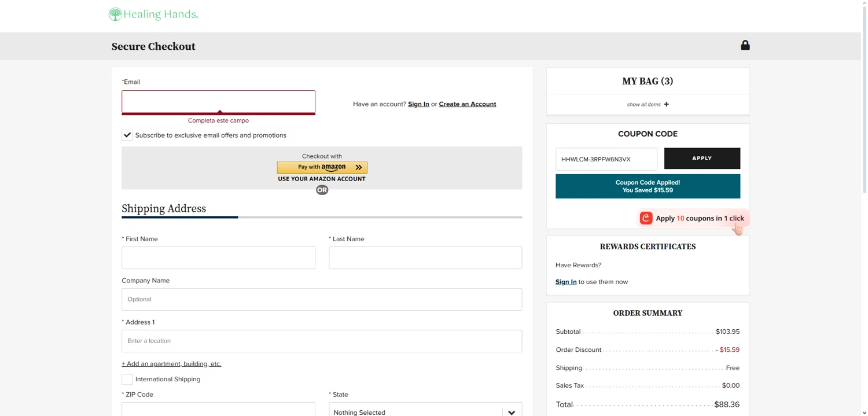Click the USE YOUR AMAZON ACCOUNT text
Screen dimensions: 868x416
point(322,179)
